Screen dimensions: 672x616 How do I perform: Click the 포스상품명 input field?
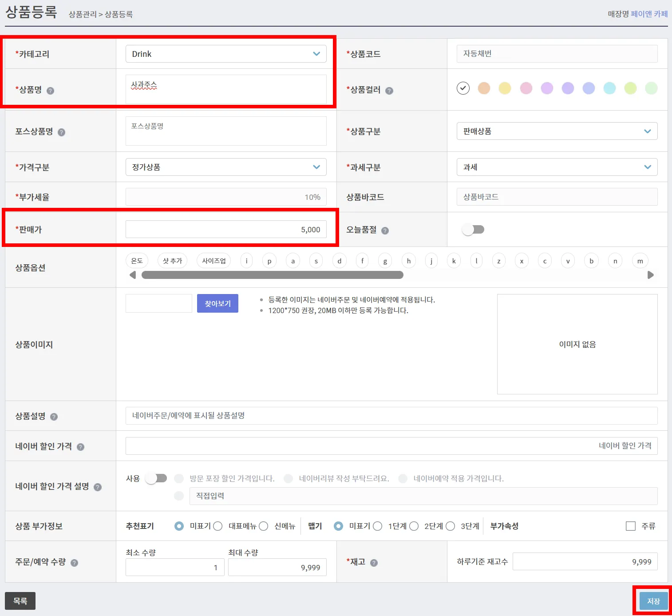[x=226, y=131]
